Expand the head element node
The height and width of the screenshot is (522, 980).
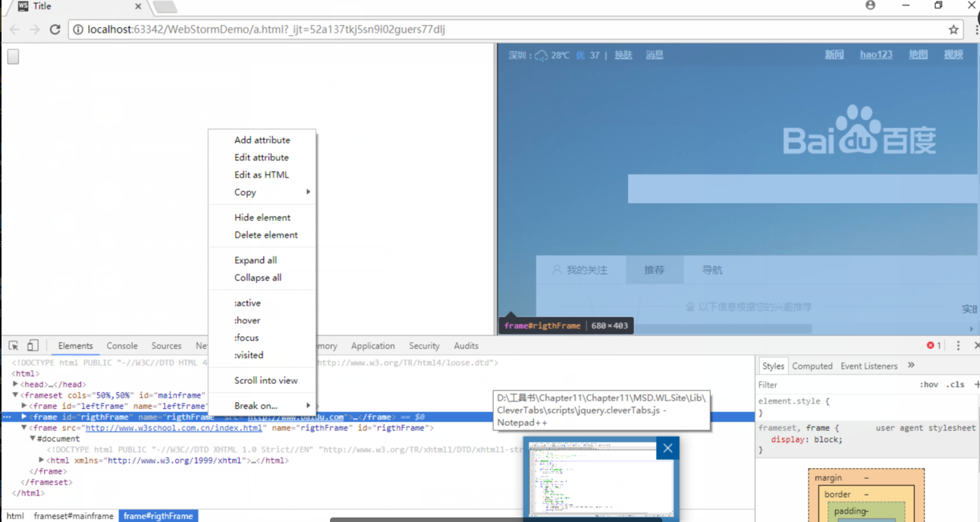(16, 384)
